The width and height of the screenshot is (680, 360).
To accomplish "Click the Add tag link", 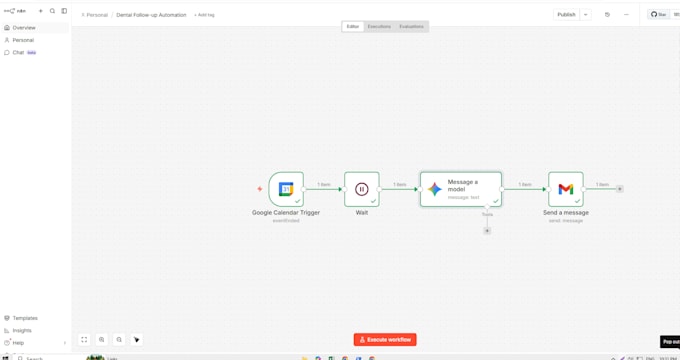I will tap(204, 15).
